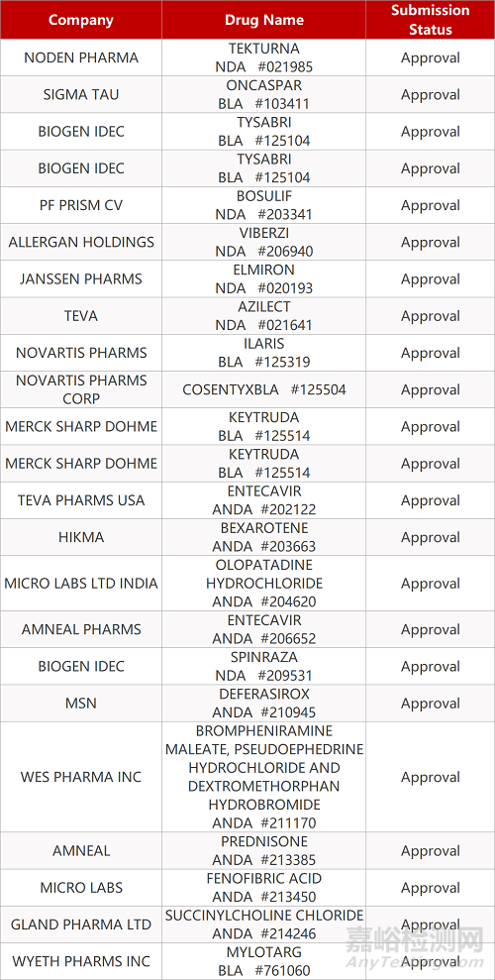Click the ONCASPAR BLA #103411 entry

(263, 94)
